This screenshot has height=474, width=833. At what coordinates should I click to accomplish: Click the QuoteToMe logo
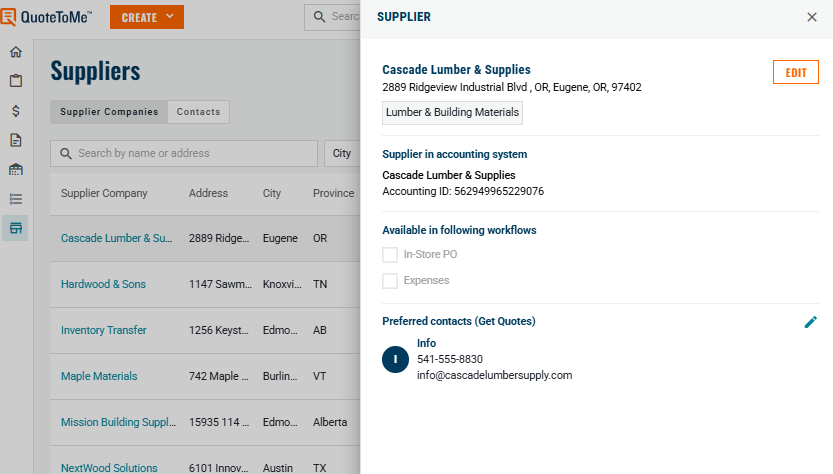tap(46, 17)
